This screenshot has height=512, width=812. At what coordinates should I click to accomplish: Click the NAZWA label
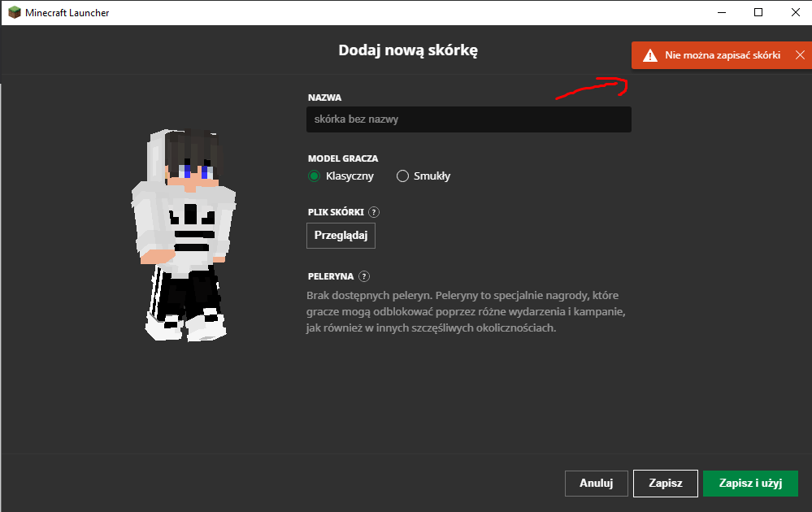(x=324, y=98)
